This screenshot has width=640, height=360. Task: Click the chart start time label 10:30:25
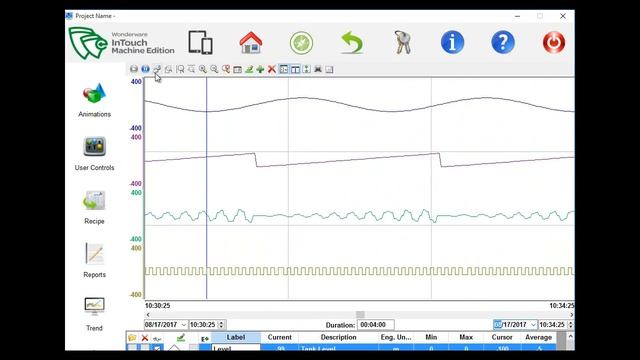tap(158, 305)
